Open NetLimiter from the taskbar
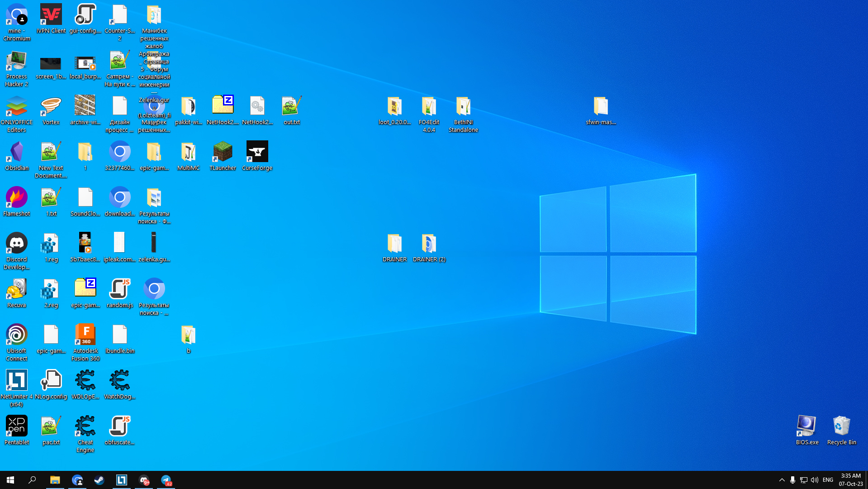The height and width of the screenshot is (489, 868). (122, 480)
